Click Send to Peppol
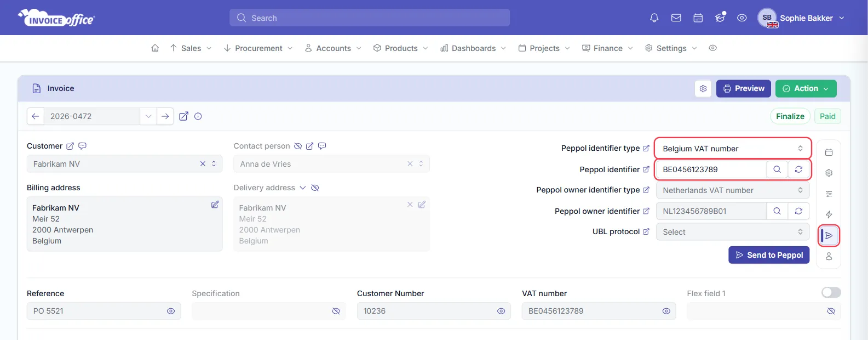This screenshot has height=340, width=868. point(769,255)
